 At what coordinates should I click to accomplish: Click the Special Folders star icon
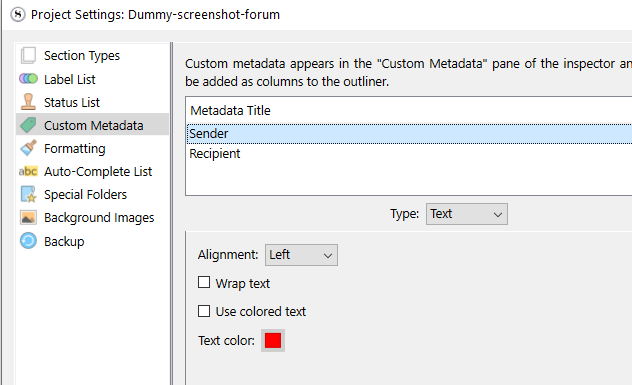[x=28, y=194]
